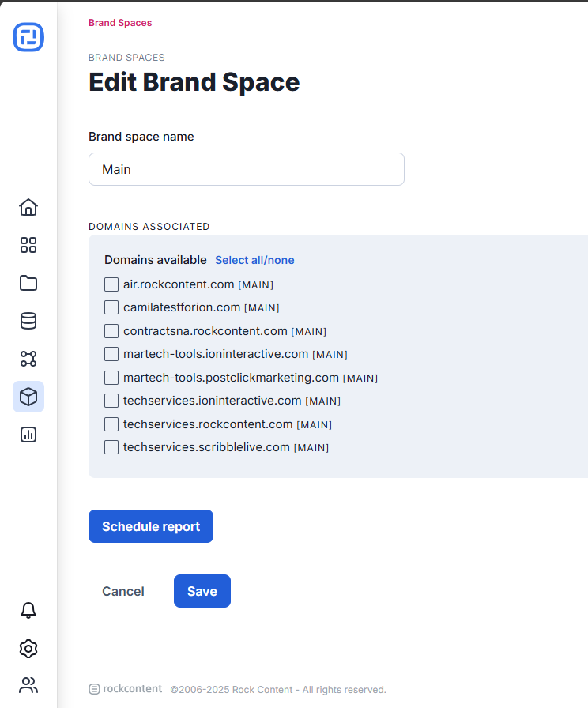Open the users icon in sidebar
The image size is (588, 708).
coord(28,685)
